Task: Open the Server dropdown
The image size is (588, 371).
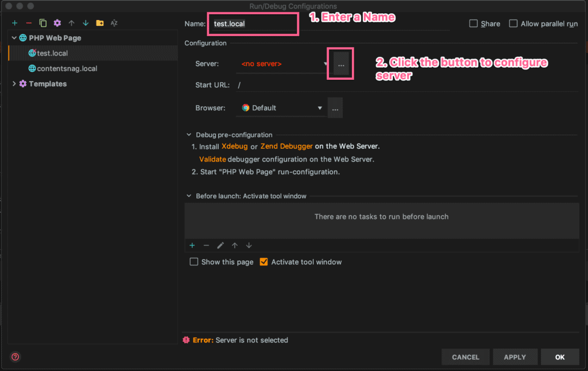Action: (325, 64)
